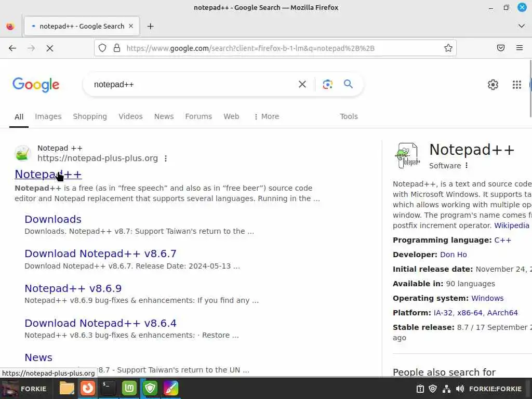This screenshot has height=399, width=532.
Task: Click the Notepad++ chameleon logo thumbnail
Action: click(x=407, y=156)
